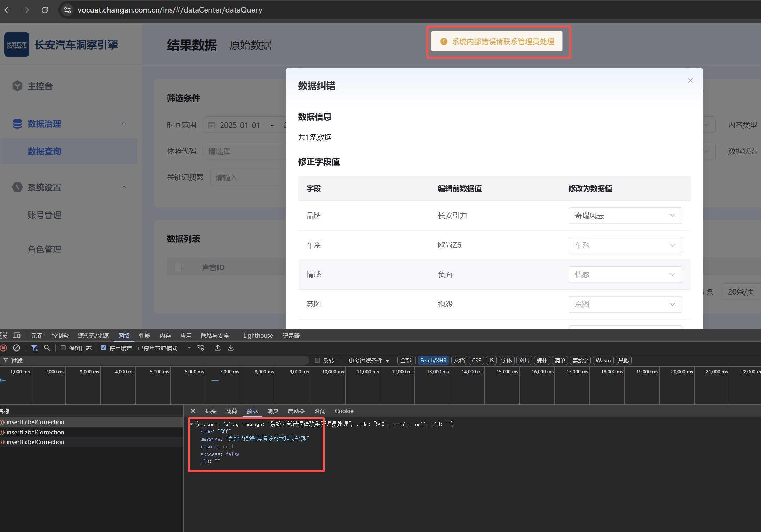
Task: Click the browser reload icon
Action: tap(45, 10)
